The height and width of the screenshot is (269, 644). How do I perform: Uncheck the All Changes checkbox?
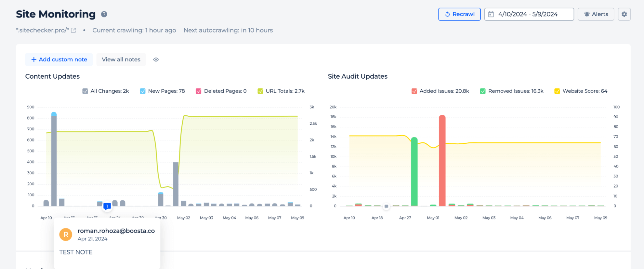click(85, 91)
